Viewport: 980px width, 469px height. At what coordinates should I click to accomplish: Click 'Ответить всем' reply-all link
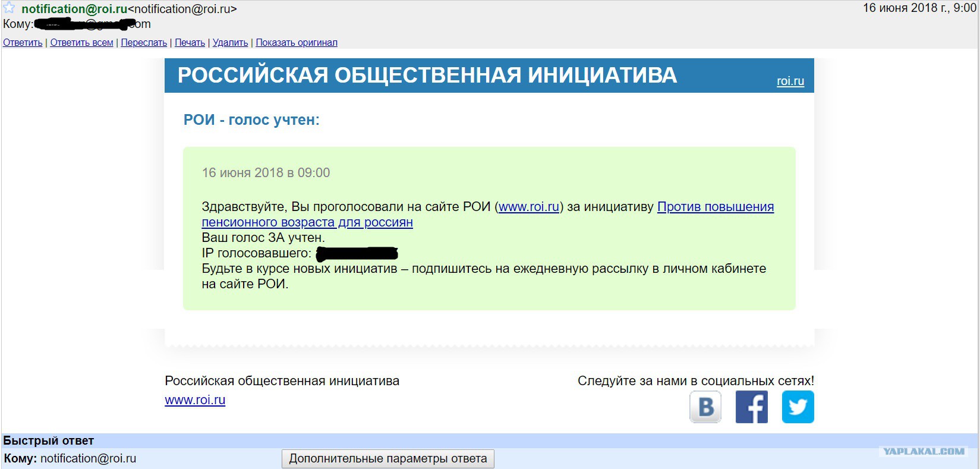coord(81,43)
